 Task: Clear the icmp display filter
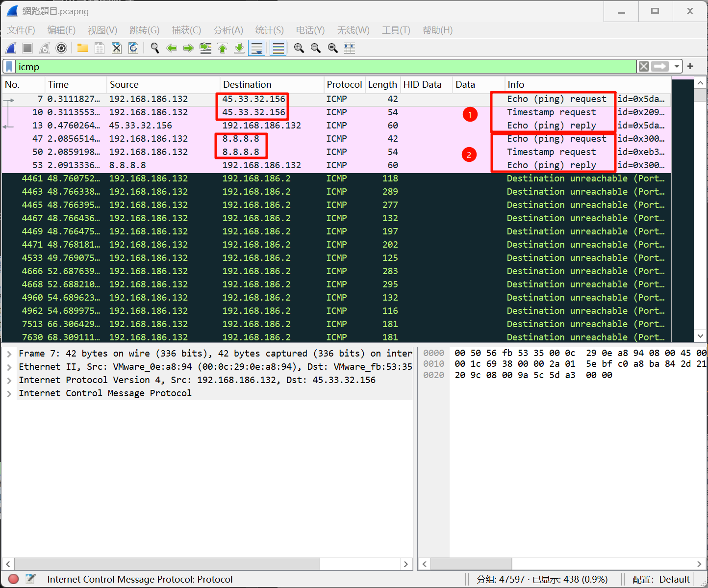(644, 66)
